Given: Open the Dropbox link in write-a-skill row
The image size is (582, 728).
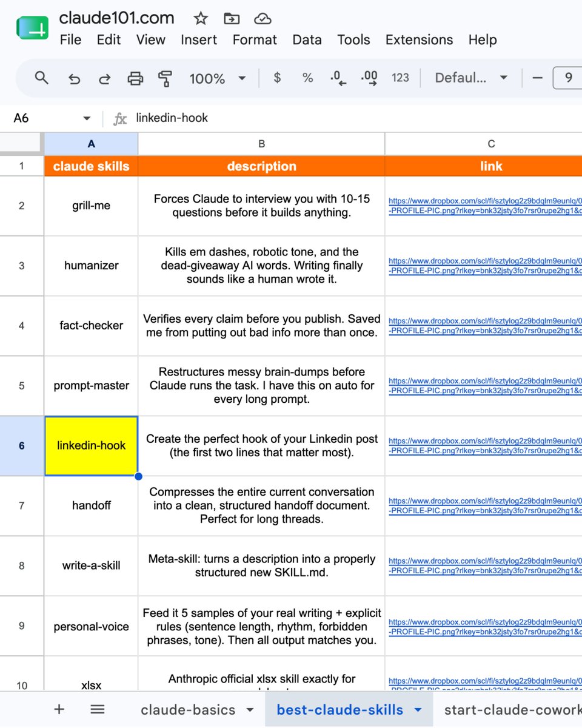Looking at the screenshot, I should pos(485,566).
